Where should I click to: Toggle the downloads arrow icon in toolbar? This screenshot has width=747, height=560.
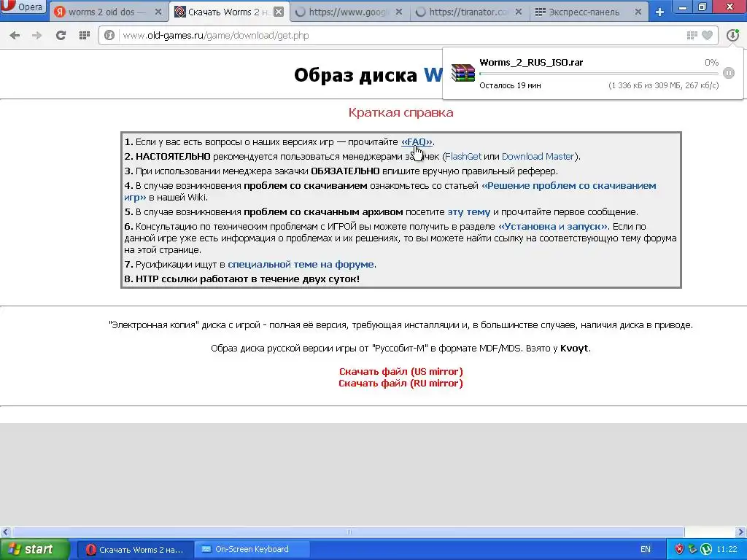(732, 35)
